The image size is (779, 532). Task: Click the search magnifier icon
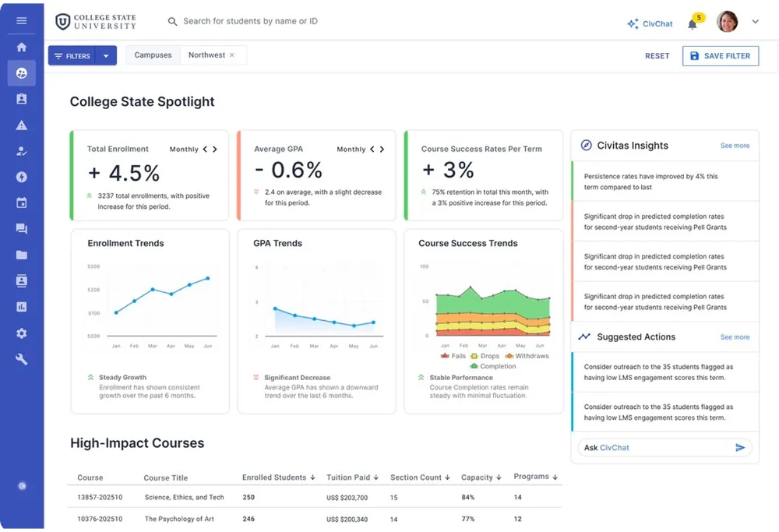172,21
